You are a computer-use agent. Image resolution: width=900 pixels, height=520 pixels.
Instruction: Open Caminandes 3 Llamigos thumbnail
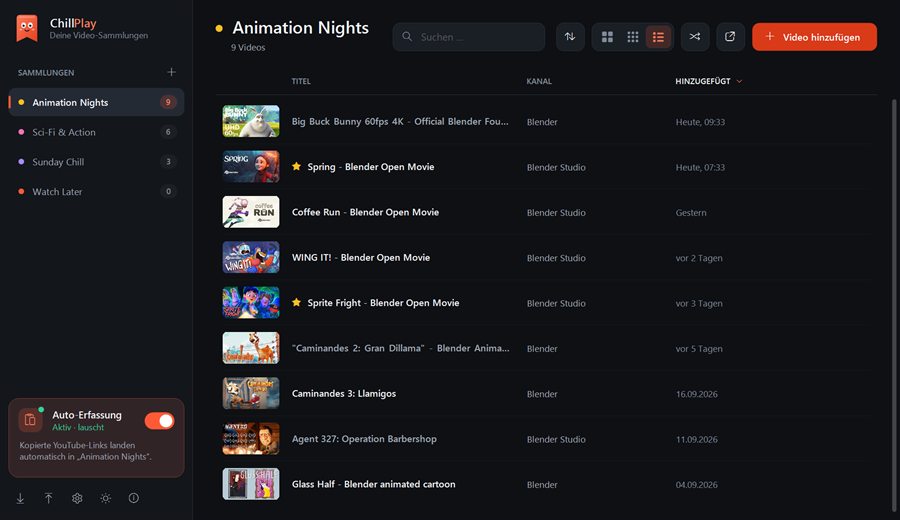(251, 393)
